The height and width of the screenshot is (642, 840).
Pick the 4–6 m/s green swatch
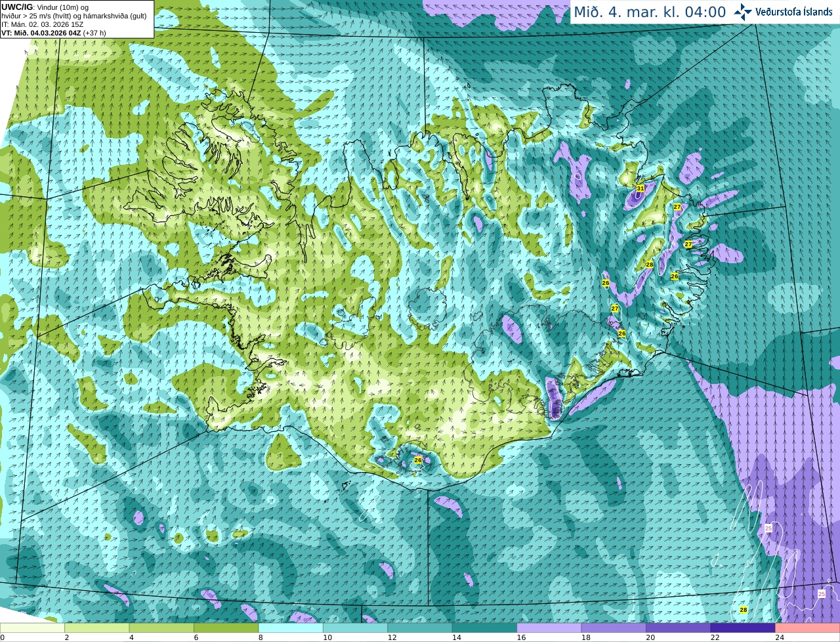(162, 628)
